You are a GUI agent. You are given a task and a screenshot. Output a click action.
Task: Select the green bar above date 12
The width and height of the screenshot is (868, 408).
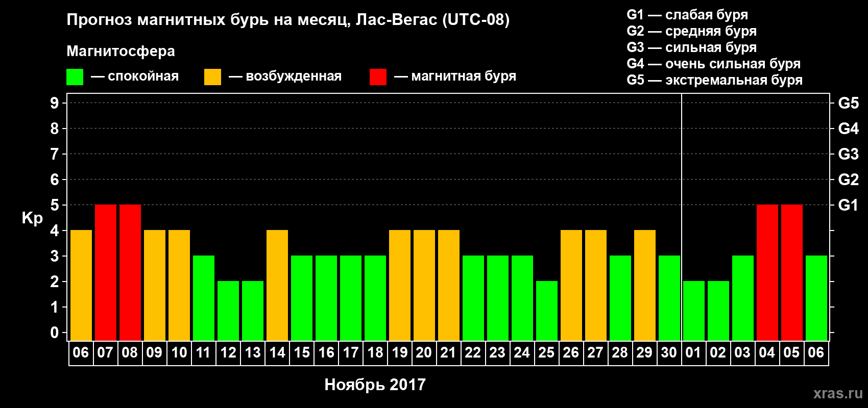click(228, 311)
